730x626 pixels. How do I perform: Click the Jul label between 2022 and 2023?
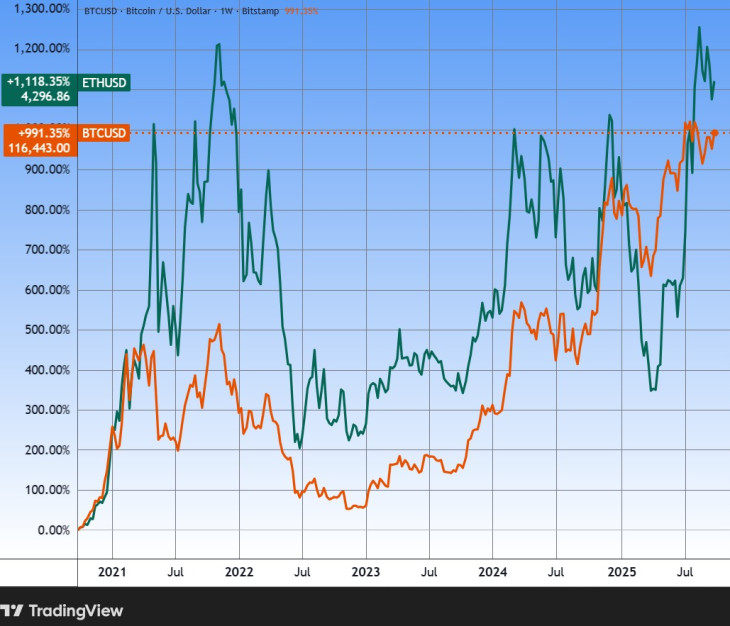301,573
